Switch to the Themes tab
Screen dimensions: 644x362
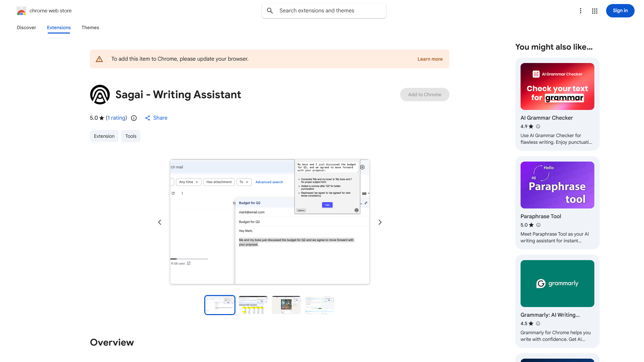coord(90,27)
